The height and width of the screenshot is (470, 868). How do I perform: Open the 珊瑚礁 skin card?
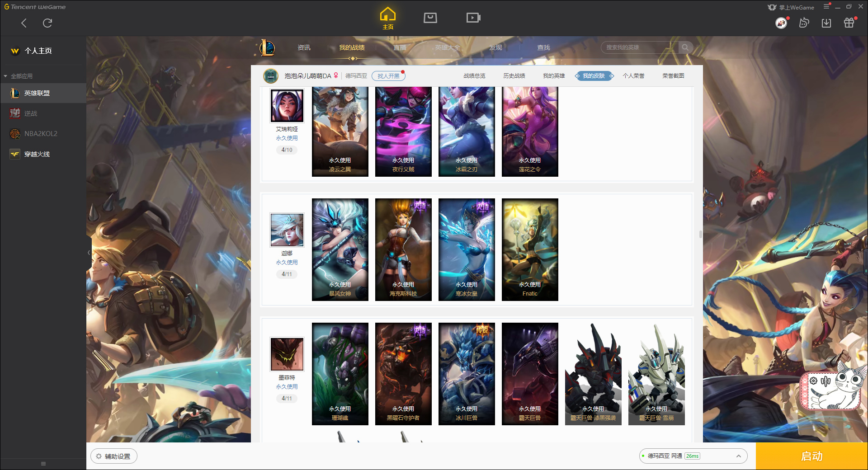coord(340,374)
